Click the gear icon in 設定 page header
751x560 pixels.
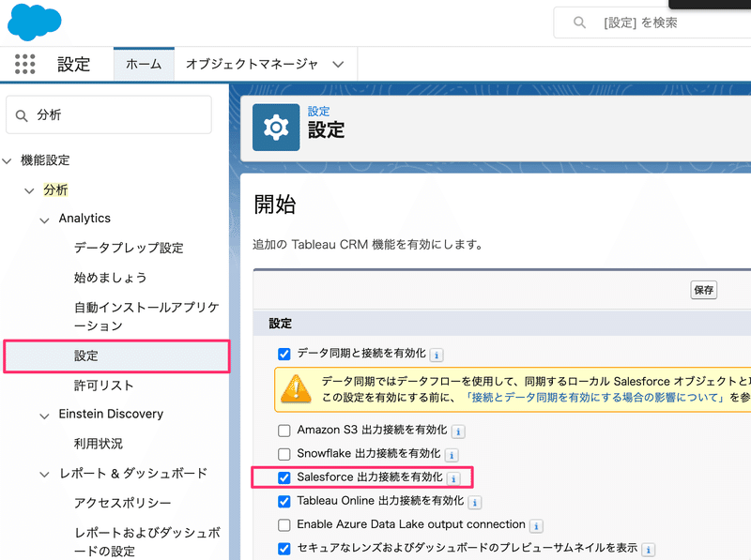[x=276, y=128]
